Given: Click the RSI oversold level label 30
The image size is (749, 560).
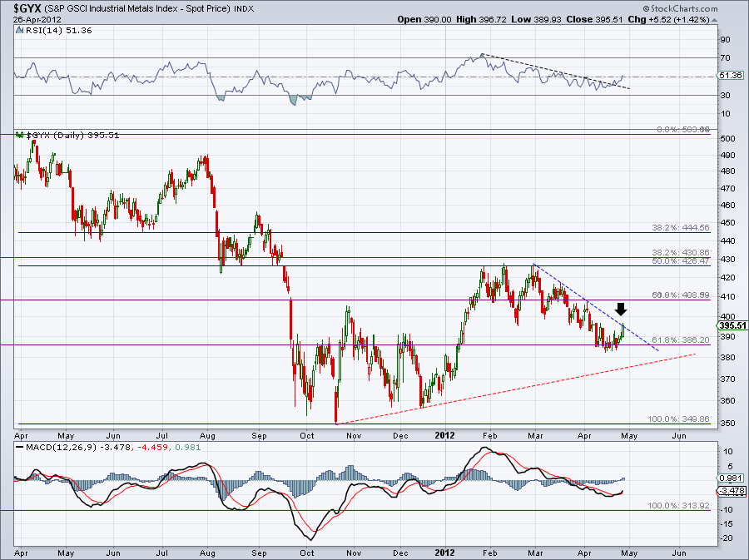Looking at the screenshot, I should (x=725, y=95).
